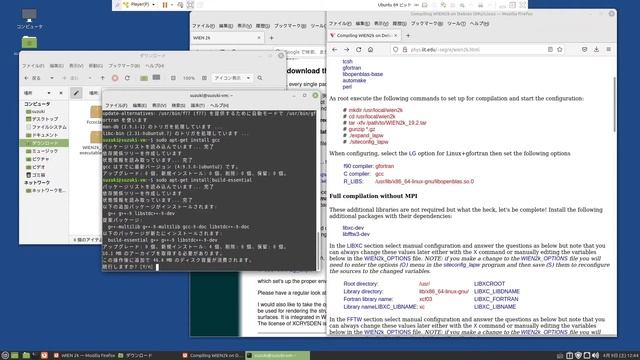Click the terminal window scrollbar
This screenshot has height=360, width=640.
point(318,250)
